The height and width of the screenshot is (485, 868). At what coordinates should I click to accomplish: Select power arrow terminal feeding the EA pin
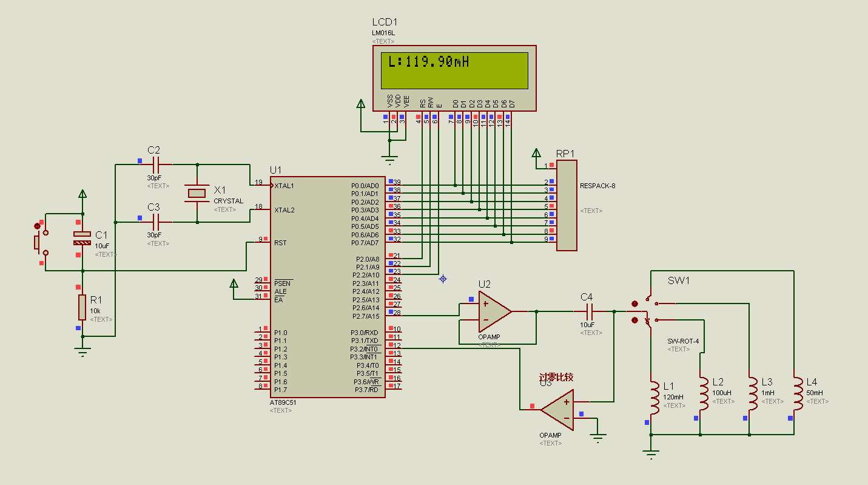click(234, 283)
